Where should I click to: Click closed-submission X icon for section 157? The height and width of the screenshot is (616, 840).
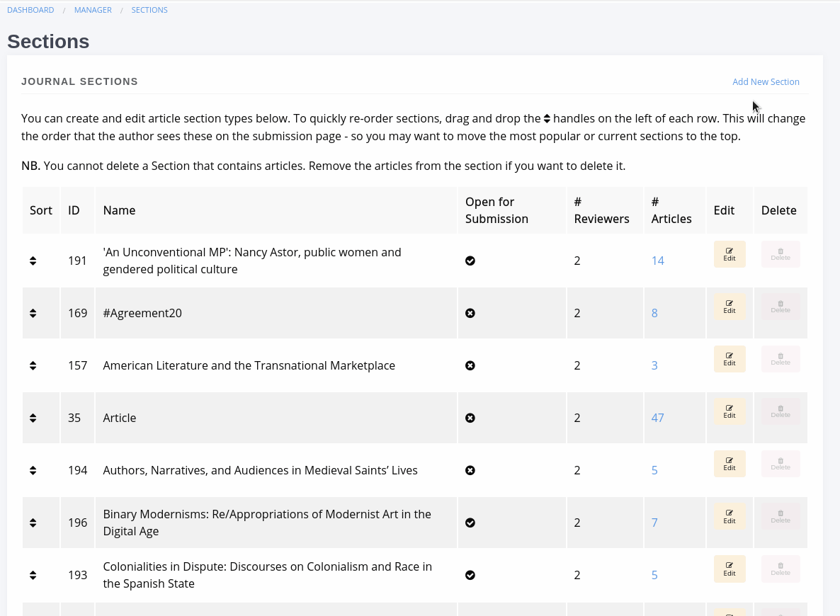tap(470, 366)
